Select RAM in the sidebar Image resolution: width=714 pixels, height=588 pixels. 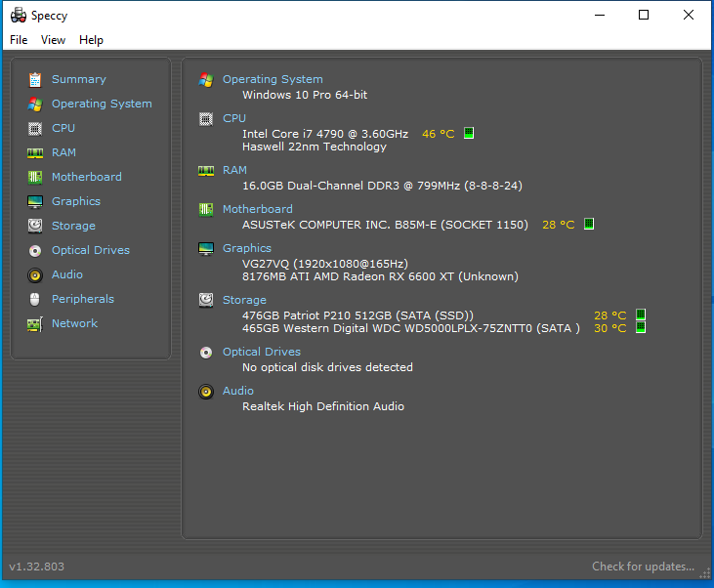pyautogui.click(x=63, y=152)
